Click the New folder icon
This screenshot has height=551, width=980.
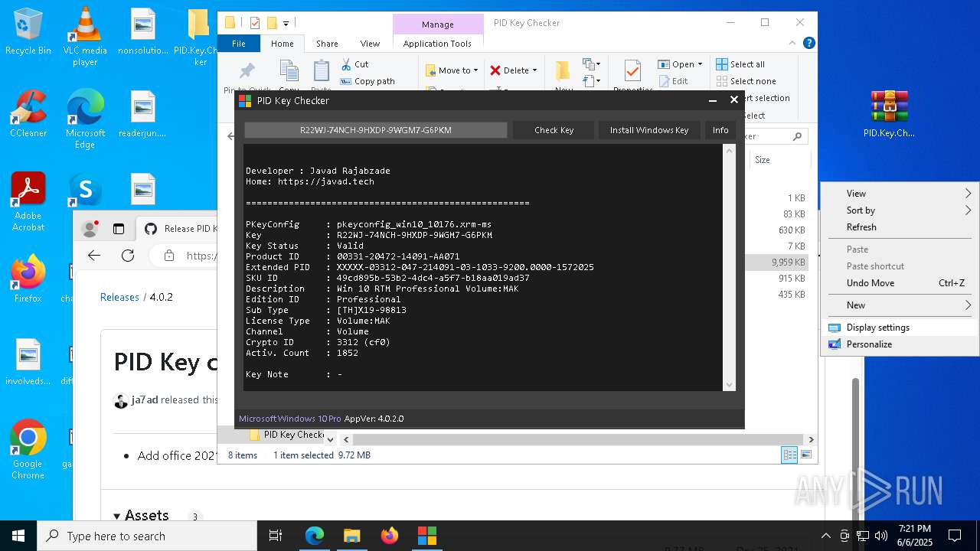pos(563,71)
